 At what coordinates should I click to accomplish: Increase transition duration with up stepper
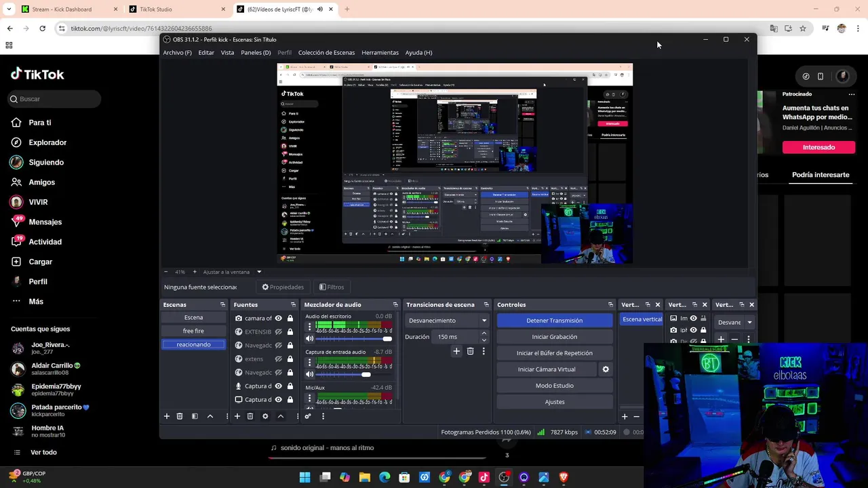[x=484, y=333]
